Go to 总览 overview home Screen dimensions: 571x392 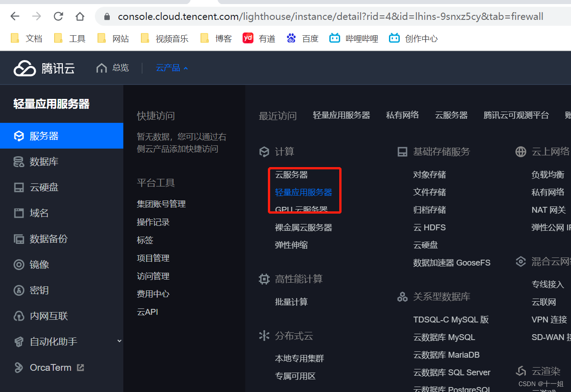coord(112,68)
